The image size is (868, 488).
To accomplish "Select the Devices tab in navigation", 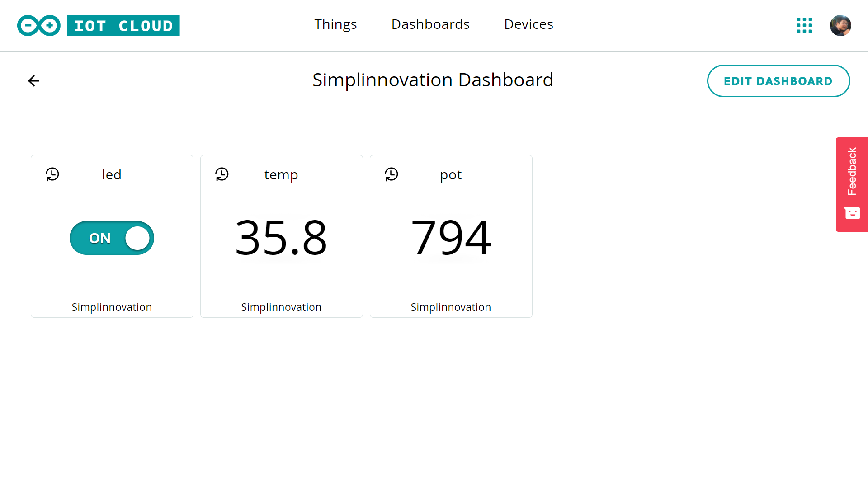I will tap(528, 24).
